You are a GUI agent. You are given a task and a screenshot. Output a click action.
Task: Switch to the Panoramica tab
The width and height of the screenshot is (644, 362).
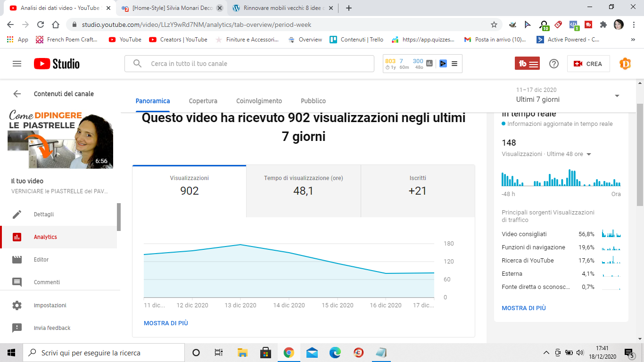(153, 101)
